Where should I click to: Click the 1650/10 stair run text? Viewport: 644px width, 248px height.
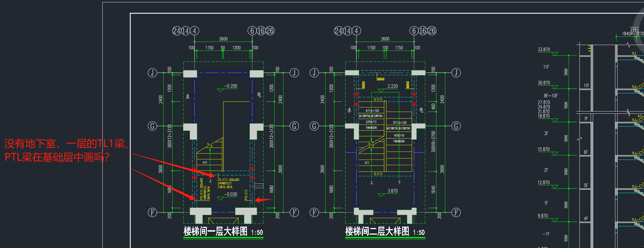[399, 136]
